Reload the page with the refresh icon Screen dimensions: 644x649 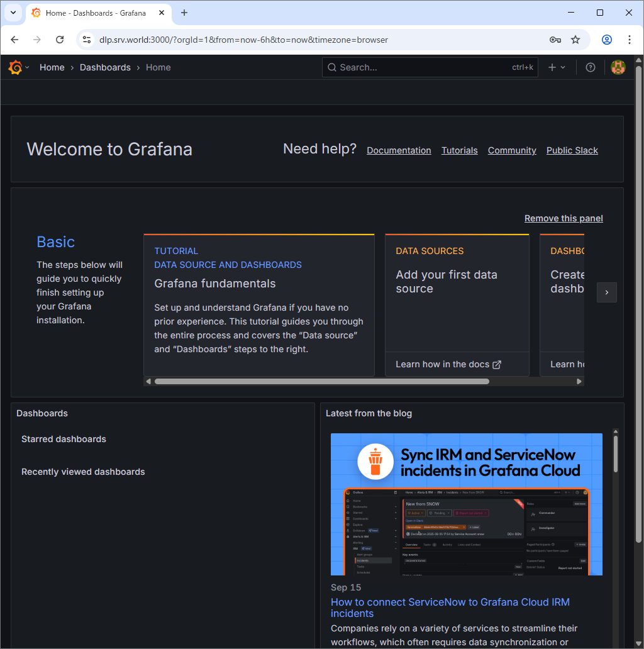click(60, 40)
